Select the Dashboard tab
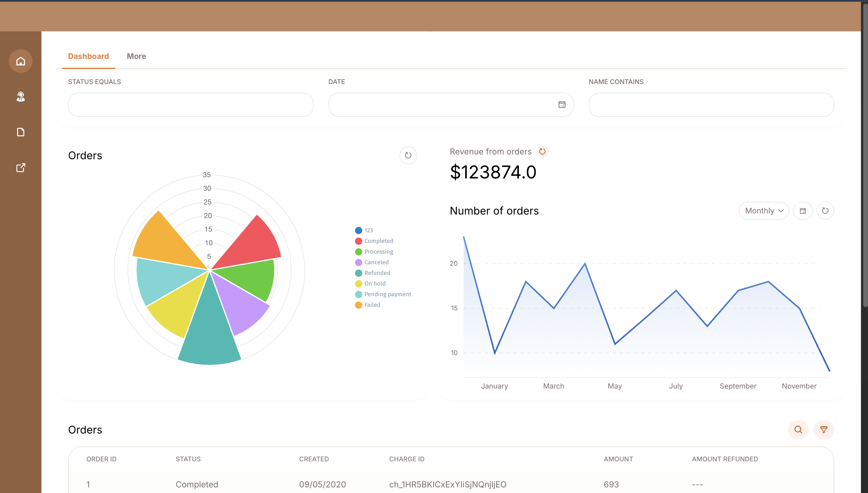The height and width of the screenshot is (493, 868). click(88, 56)
